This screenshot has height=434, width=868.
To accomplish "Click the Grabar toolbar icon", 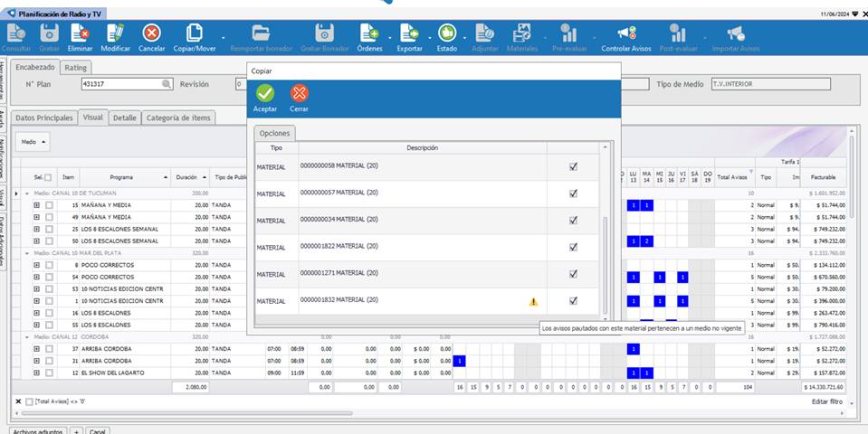I will pos(49,33).
